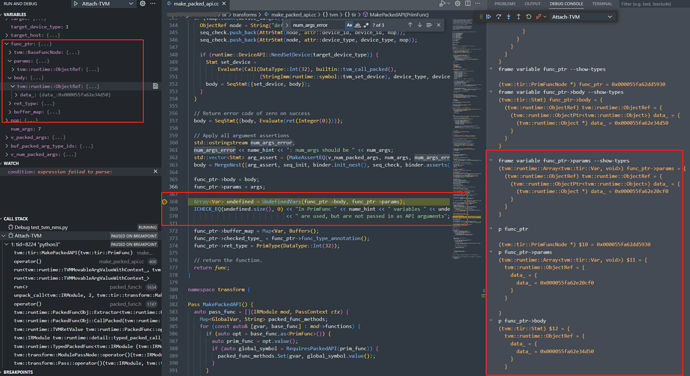Go to next find match
The image size is (690, 376).
pos(419,25)
